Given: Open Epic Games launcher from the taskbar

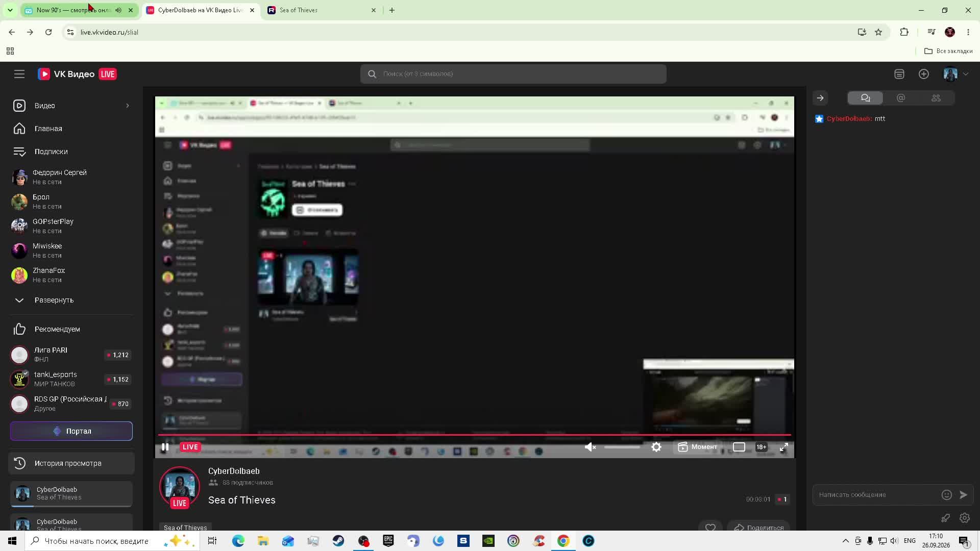Looking at the screenshot, I should (x=388, y=541).
